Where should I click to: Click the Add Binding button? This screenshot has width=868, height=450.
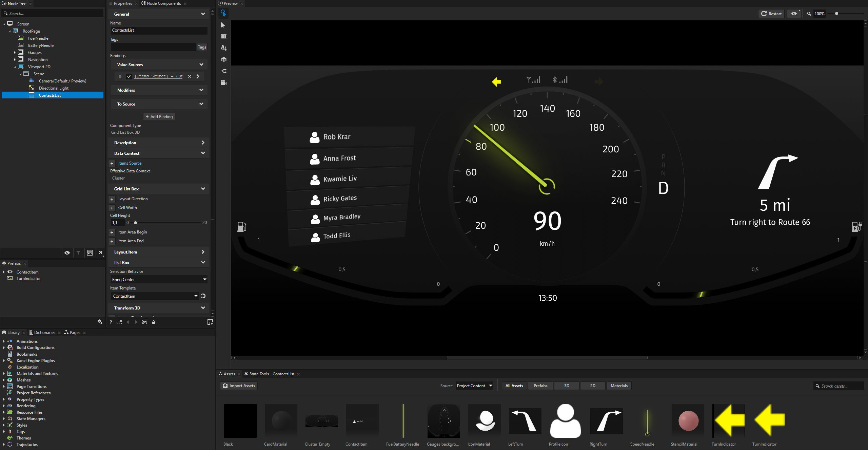coord(159,117)
